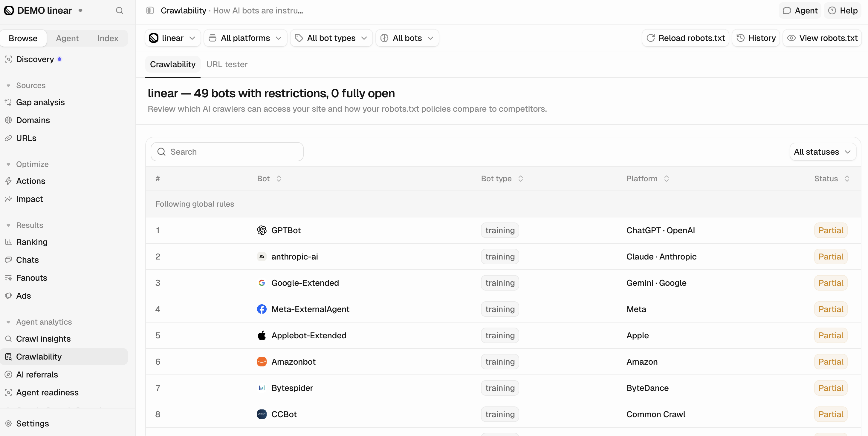Click View robots.txt eye button
This screenshot has height=436, width=868.
tap(822, 38)
